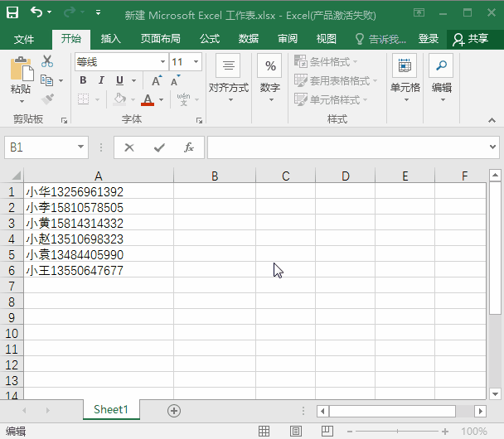Click the Insert Function fx icon
This screenshot has height=439, width=504.
[x=189, y=147]
